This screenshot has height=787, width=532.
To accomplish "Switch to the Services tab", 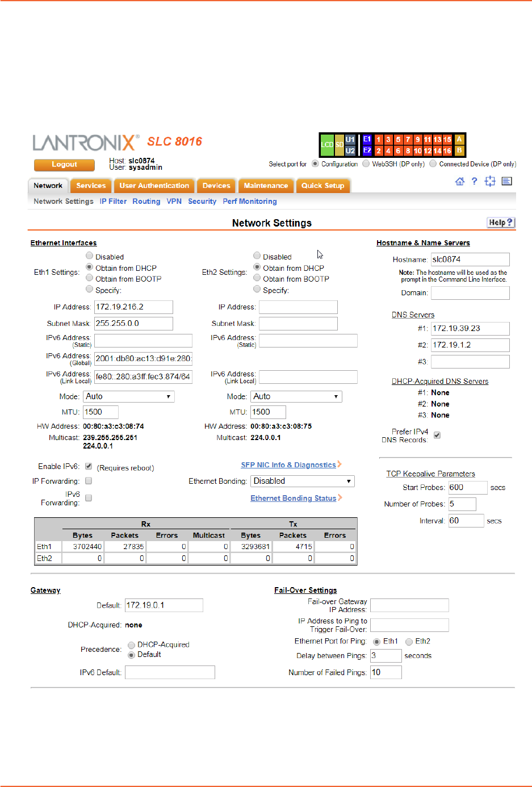I will coord(91,186).
